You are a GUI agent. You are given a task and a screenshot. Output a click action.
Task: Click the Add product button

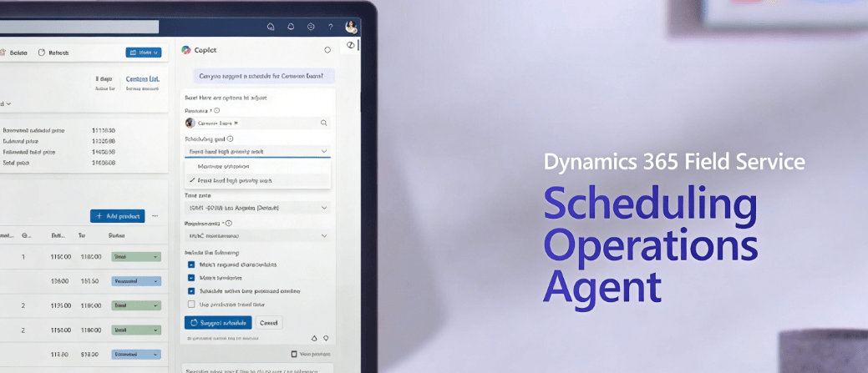click(x=117, y=216)
